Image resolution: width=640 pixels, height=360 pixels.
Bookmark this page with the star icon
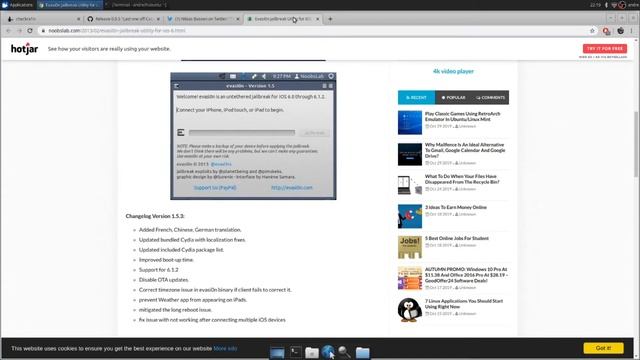tap(592, 31)
